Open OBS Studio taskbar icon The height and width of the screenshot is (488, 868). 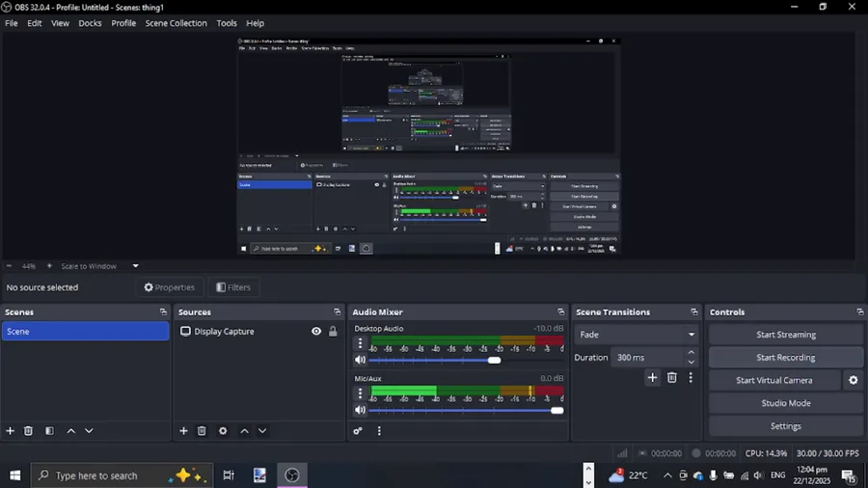click(x=292, y=475)
